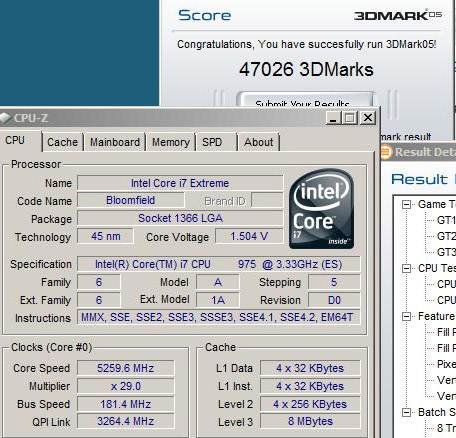456x438 pixels.
Task: Click the Technology value '45 nm'
Action: click(x=105, y=236)
